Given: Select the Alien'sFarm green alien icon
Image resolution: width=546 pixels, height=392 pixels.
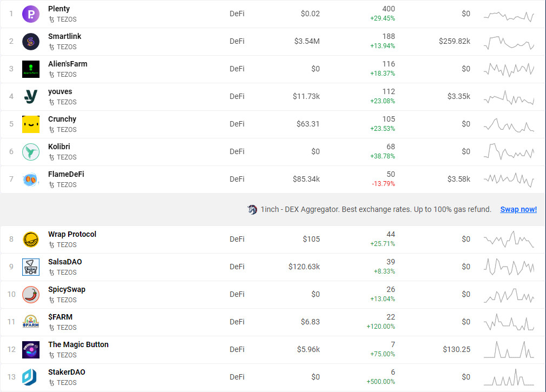Looking at the screenshot, I should (31, 69).
